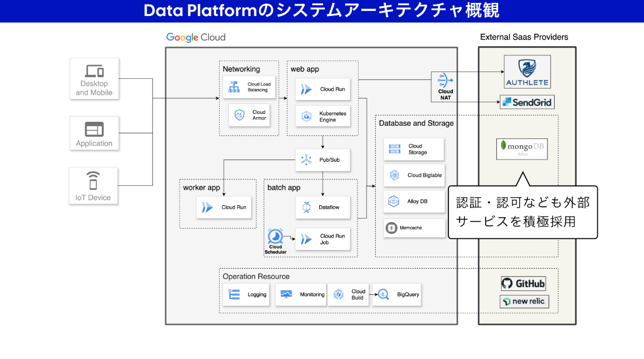
Task: Click the Kubernetes Engine icon
Action: (306, 117)
